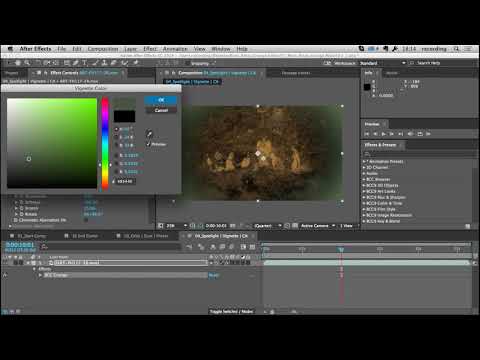Toggle transparency grid in composition viewer
Viewport: 480px width, 360px height.
pos(295,226)
